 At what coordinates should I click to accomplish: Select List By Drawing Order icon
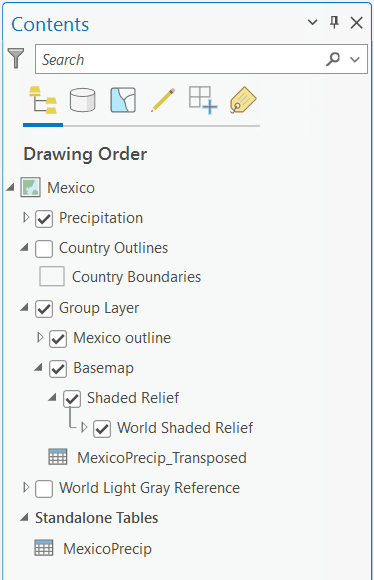coord(43,100)
